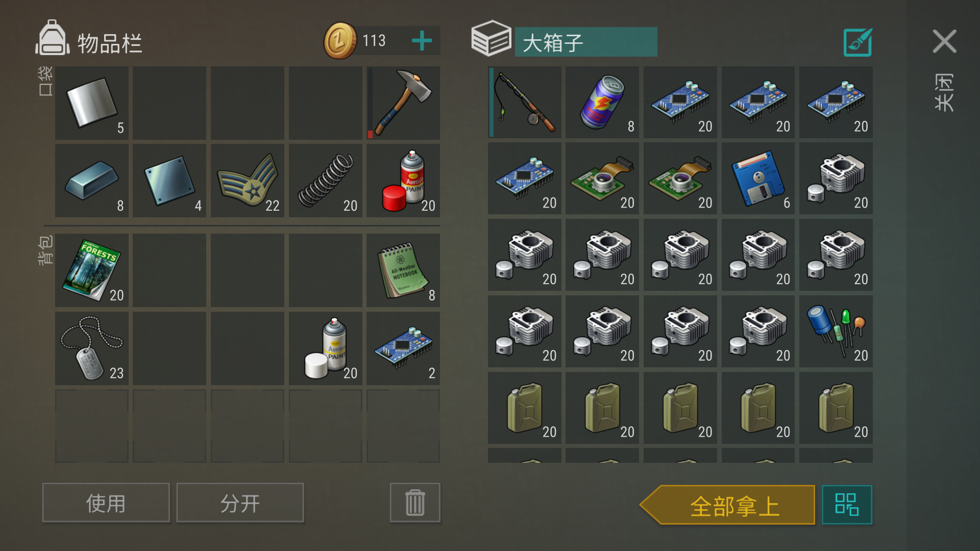The image size is (980, 551).
Task: Click the sort items grid button
Action: pyautogui.click(x=847, y=505)
